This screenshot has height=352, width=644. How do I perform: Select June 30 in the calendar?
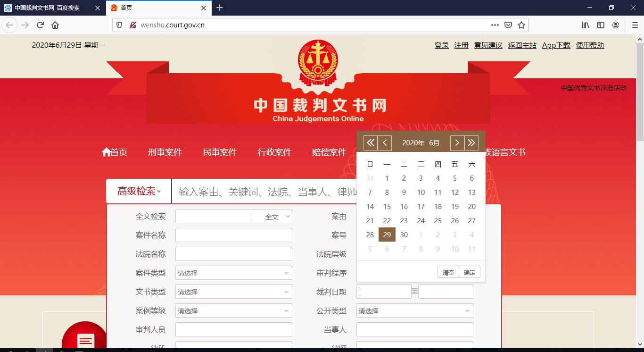404,235
